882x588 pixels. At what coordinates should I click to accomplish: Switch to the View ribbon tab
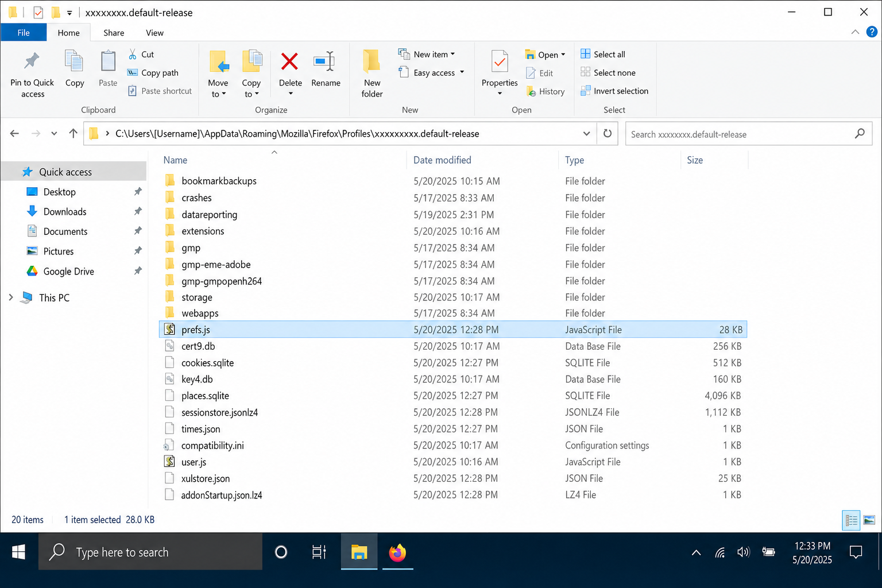point(154,33)
